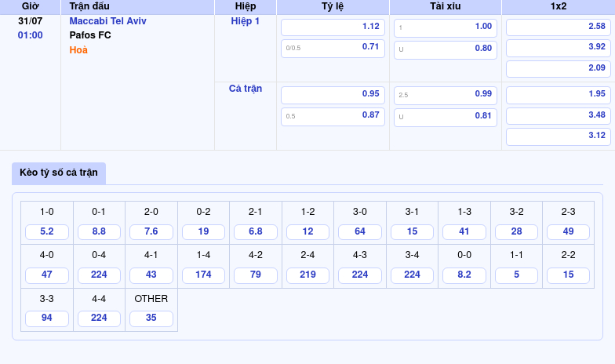
Task: Switch to the Kèo tỷ số cả trận tab
Action: click(59, 173)
